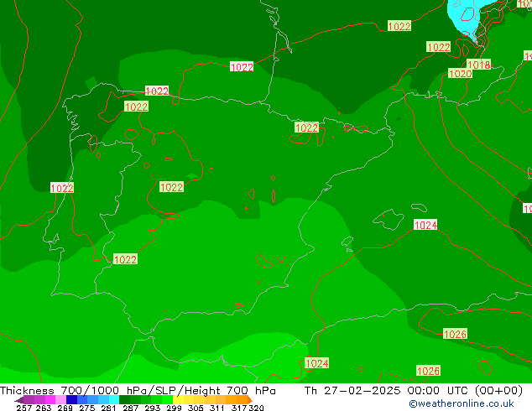Click the legend's left purple arrow end
532x411 pixels.
tap(19, 400)
